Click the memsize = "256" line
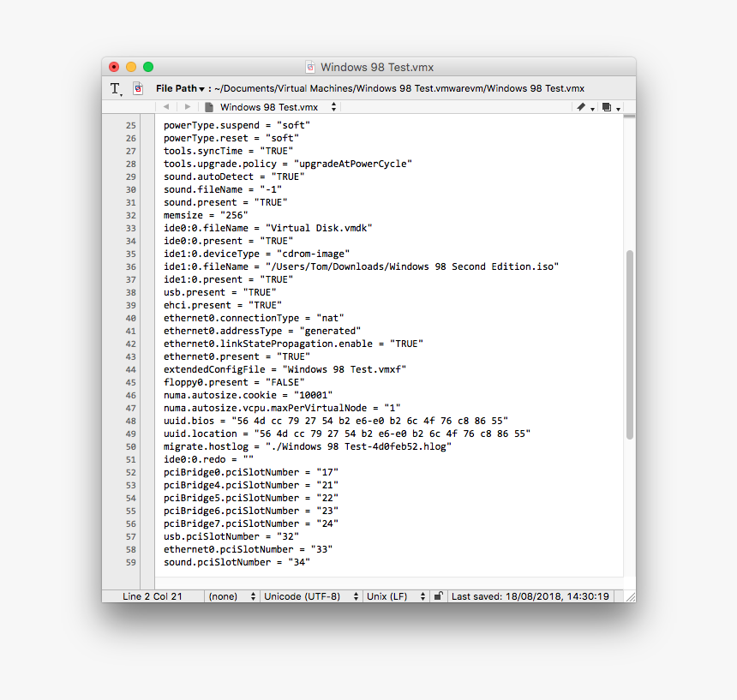 point(206,215)
